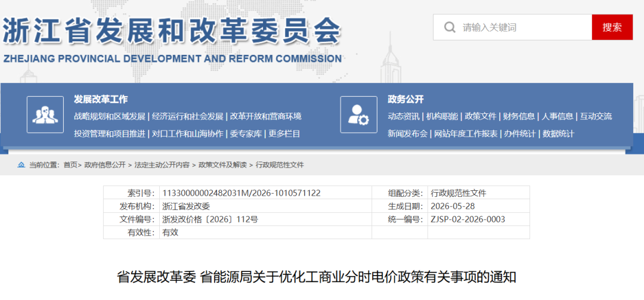Open 政策文件 page
The width and height of the screenshot is (644, 300).
point(481,116)
